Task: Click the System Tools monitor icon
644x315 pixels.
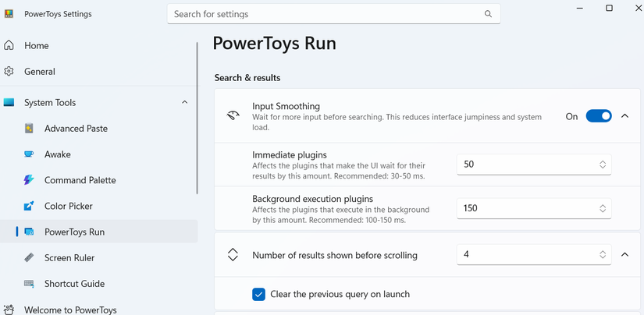Action: tap(9, 103)
